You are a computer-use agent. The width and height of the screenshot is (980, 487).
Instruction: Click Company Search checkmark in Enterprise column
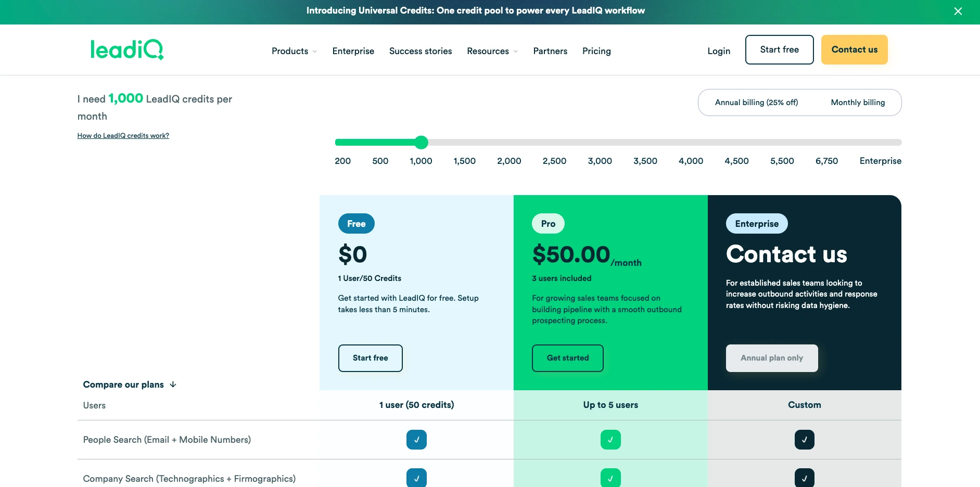coord(805,478)
